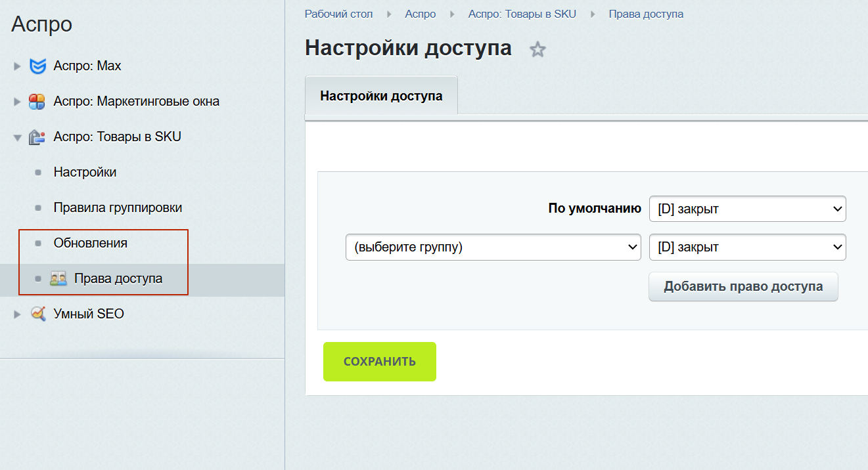Go to Рабочий стол breadcrumb
This screenshot has height=470, width=868.
point(339,14)
